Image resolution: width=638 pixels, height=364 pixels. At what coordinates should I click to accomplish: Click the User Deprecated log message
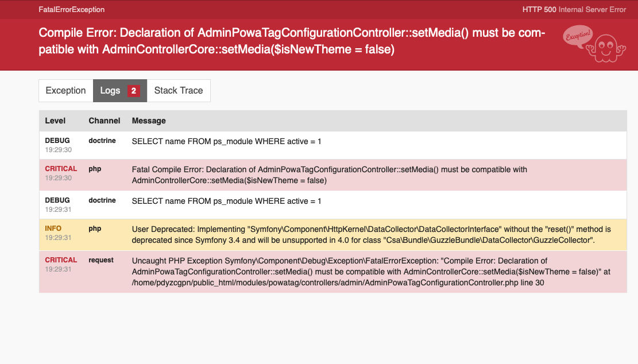tap(371, 234)
